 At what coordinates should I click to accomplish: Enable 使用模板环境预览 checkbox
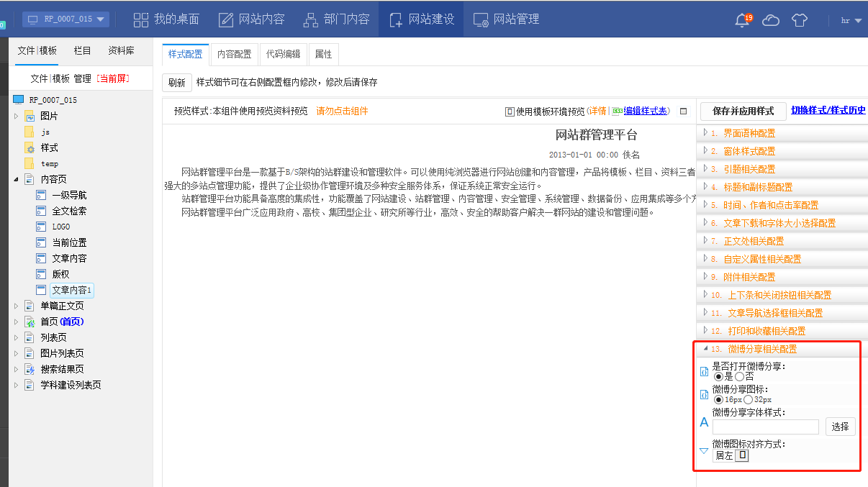[x=510, y=111]
